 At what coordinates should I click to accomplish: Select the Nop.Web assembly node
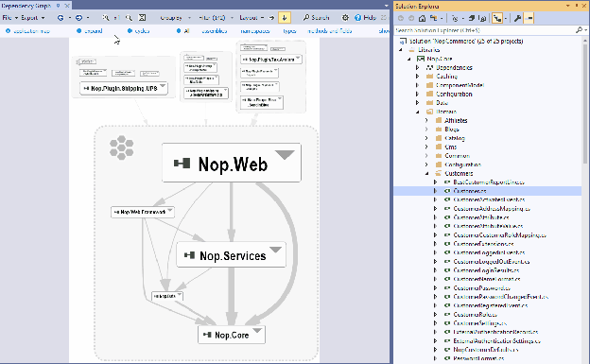coord(232,163)
